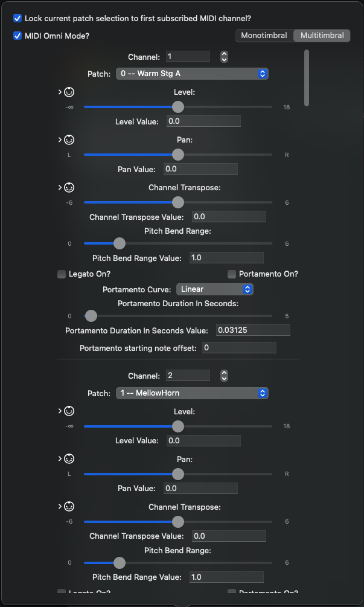The image size is (364, 607).
Task: Click the Portamento starting note offset field
Action: coord(239,348)
